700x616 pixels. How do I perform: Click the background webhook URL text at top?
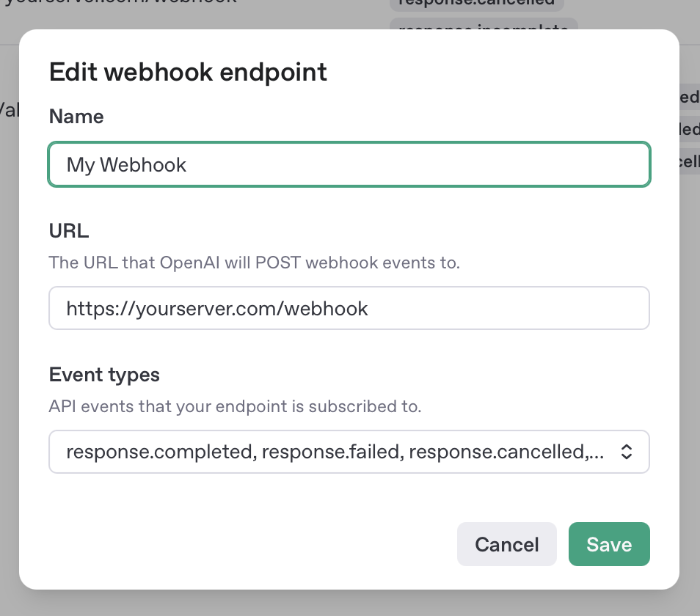point(117,4)
